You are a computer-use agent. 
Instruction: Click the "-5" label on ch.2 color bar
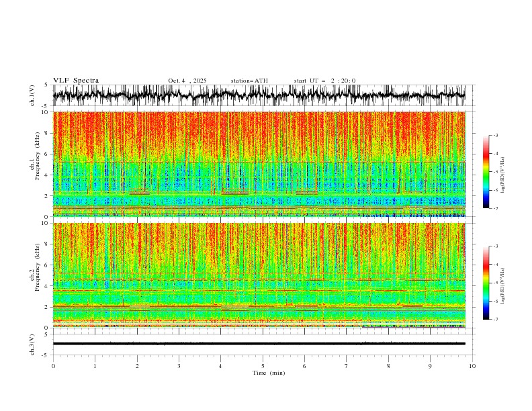tap(495, 283)
